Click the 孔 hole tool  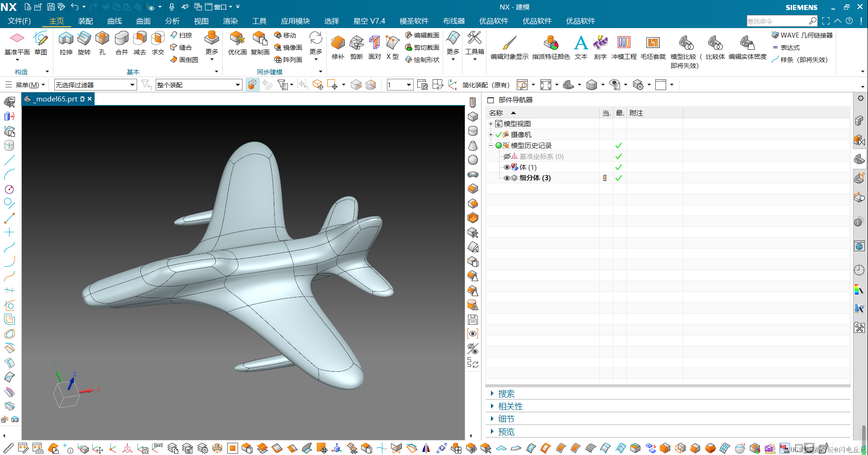[x=102, y=43]
